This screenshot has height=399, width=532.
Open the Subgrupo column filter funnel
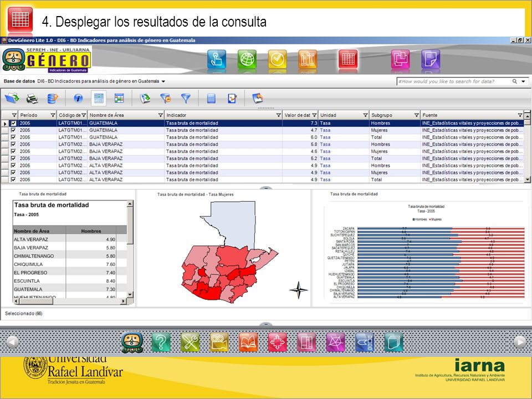[x=416, y=115]
